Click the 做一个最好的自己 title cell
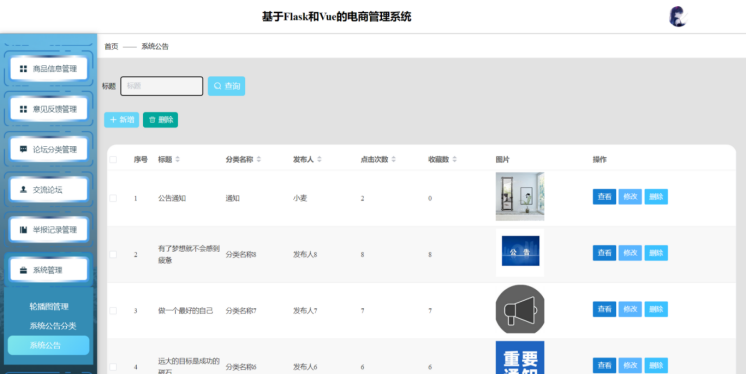746x375 pixels. click(x=186, y=311)
